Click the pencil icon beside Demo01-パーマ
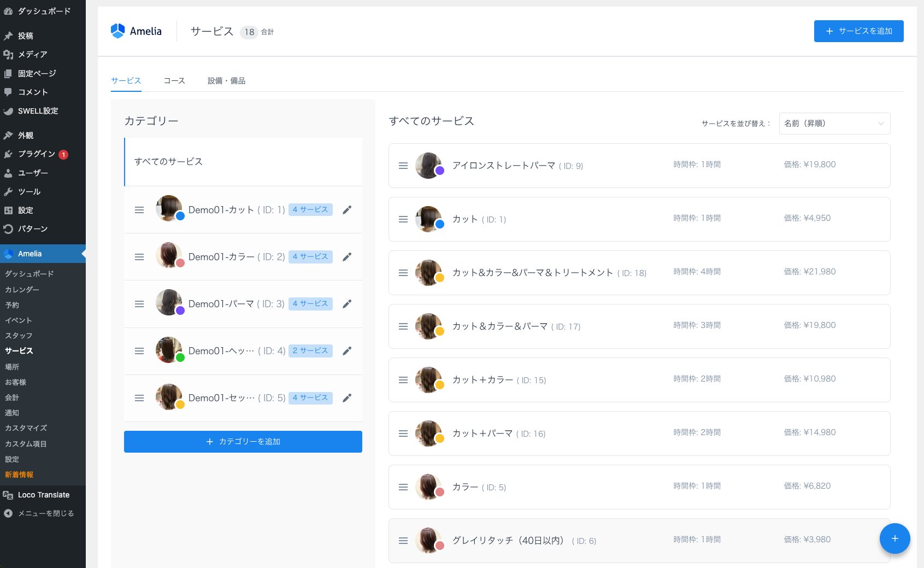The height and width of the screenshot is (568, 924). [x=347, y=304]
